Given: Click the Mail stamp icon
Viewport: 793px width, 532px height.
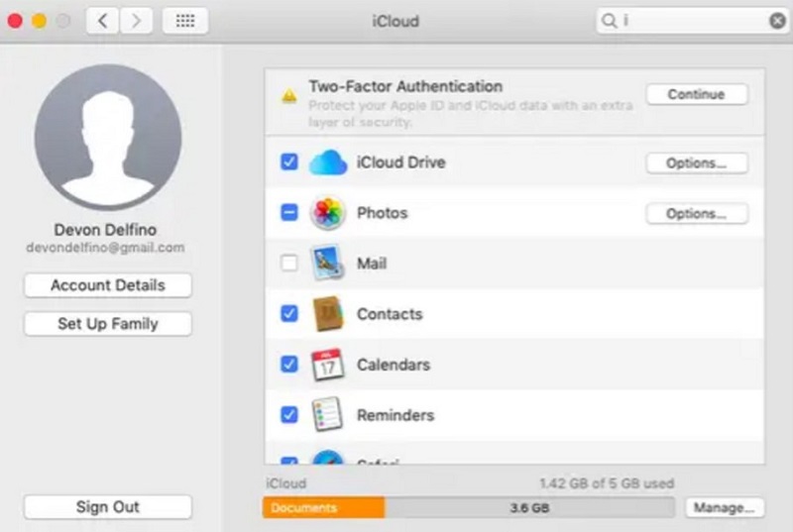Looking at the screenshot, I should [328, 263].
